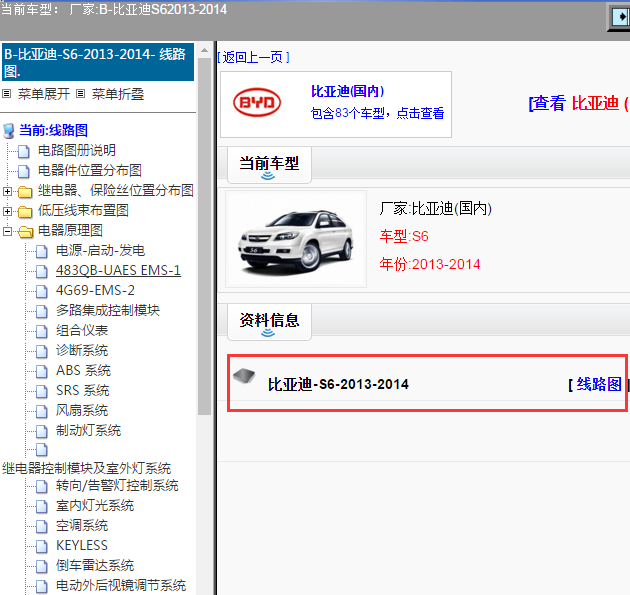Screen dimensions: 630x595
Task: Open the 倒车雷达系统 diagram
Action: [x=95, y=566]
